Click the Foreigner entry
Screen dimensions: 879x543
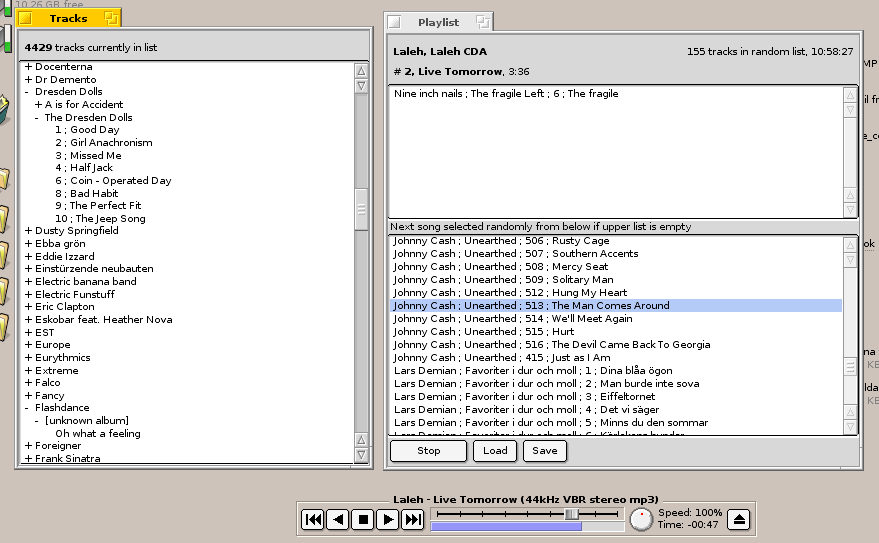coord(58,446)
